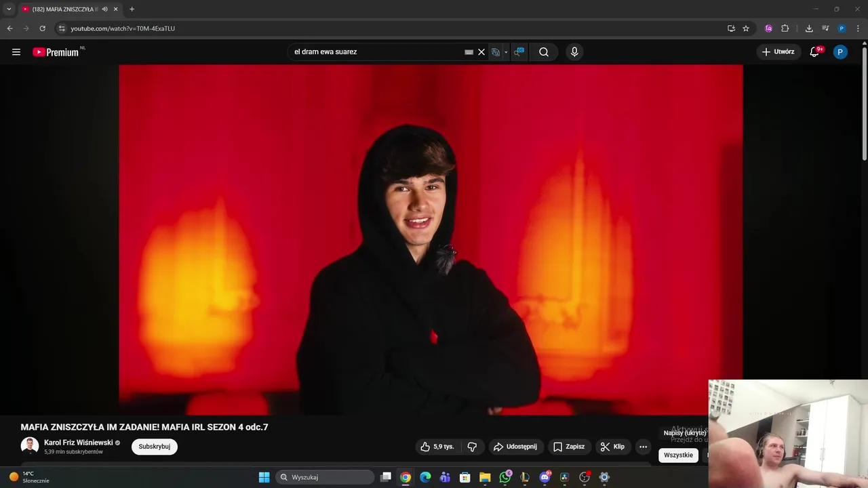This screenshot has height=488, width=868.
Task: Open the tab search dropdown arrow
Action: 9,9
